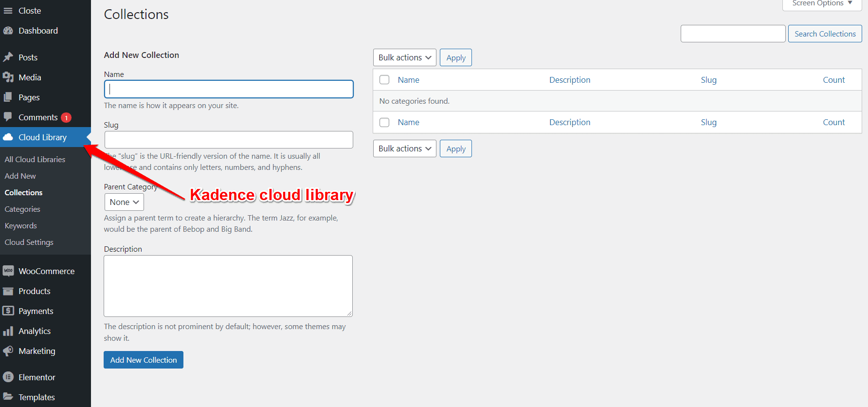Image resolution: width=868 pixels, height=407 pixels.
Task: Open the top Bulk actions dropdown
Action: (404, 57)
